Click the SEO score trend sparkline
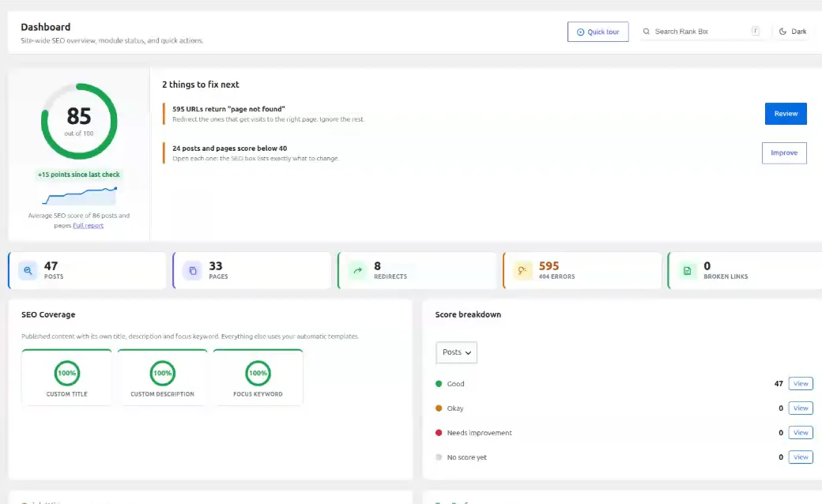Image resolution: width=822 pixels, height=504 pixels. (x=79, y=196)
